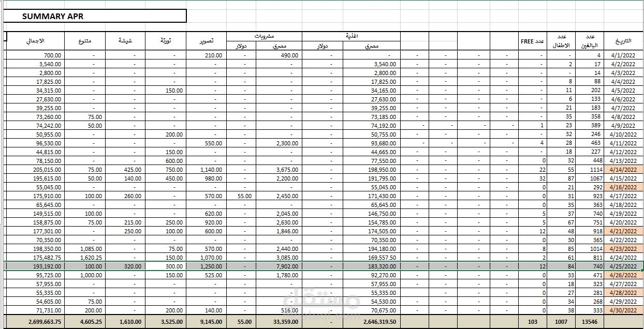This screenshot has width=644, height=329.
Task: Click the total cell 9,145.00
Action: pyautogui.click(x=206, y=321)
